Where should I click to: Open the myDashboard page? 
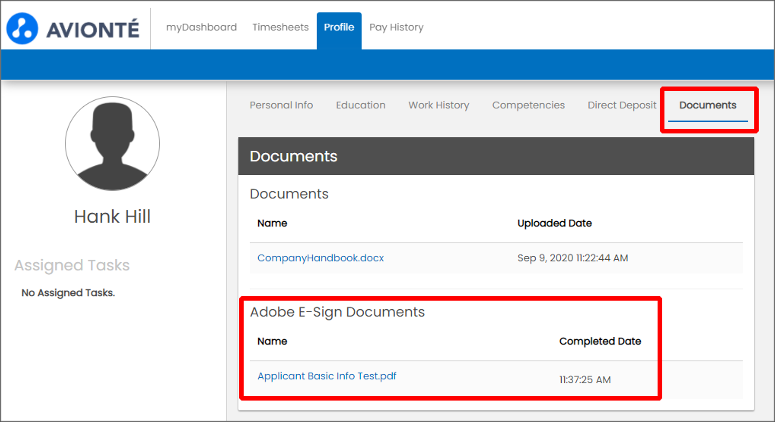[x=201, y=27]
